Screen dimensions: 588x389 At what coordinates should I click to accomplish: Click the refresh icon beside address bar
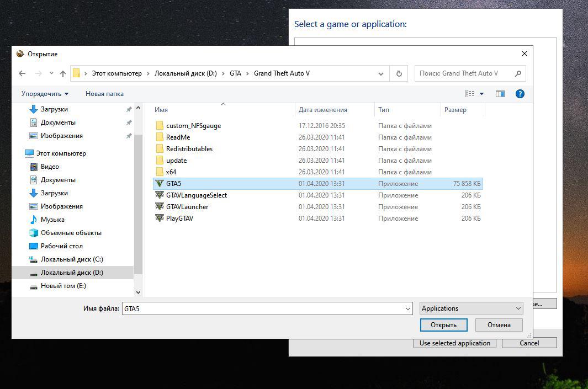pyautogui.click(x=399, y=73)
